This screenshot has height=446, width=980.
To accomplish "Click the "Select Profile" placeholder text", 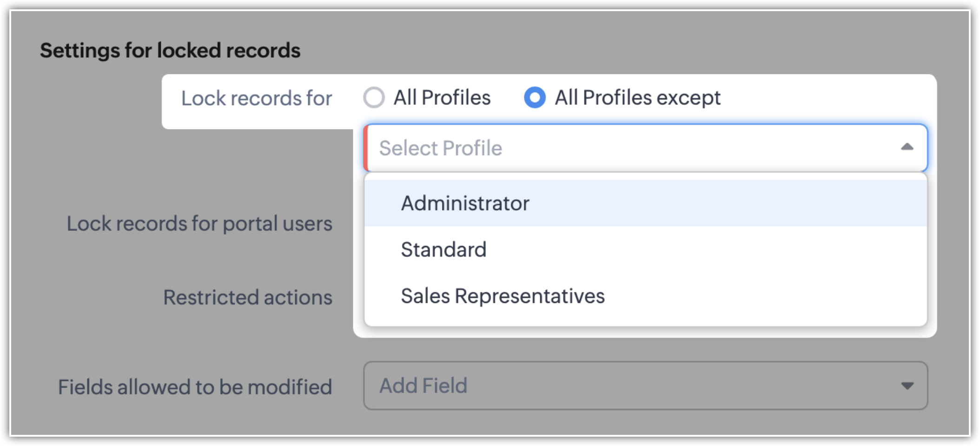I will 440,148.
